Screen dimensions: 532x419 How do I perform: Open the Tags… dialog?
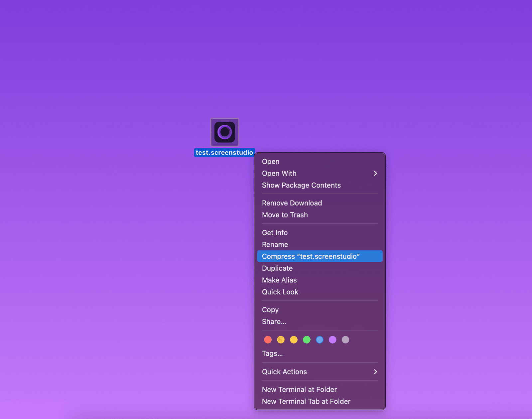(272, 353)
